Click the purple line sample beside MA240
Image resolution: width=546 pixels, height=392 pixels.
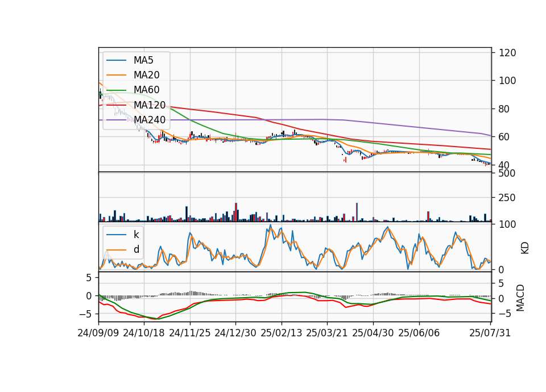point(116,120)
